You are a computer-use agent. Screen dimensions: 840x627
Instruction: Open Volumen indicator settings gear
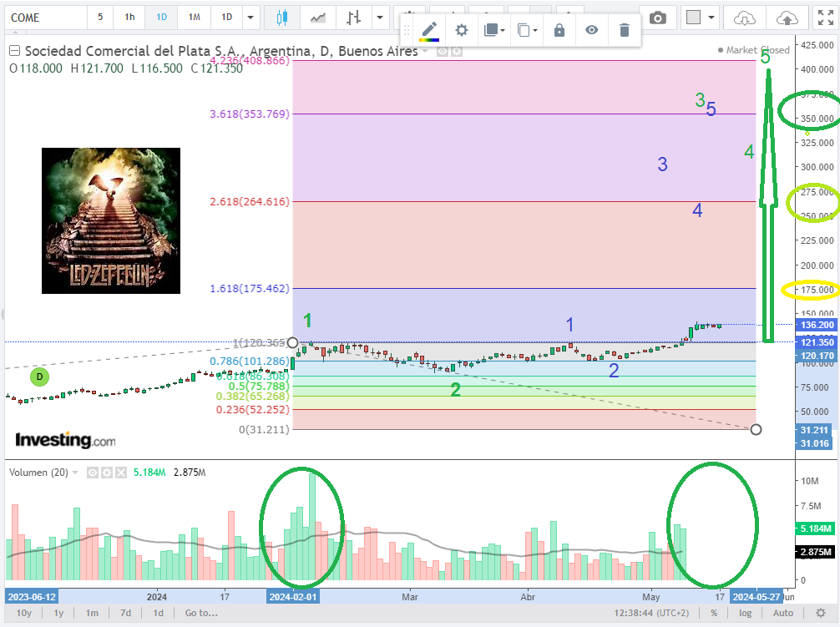tap(107, 473)
